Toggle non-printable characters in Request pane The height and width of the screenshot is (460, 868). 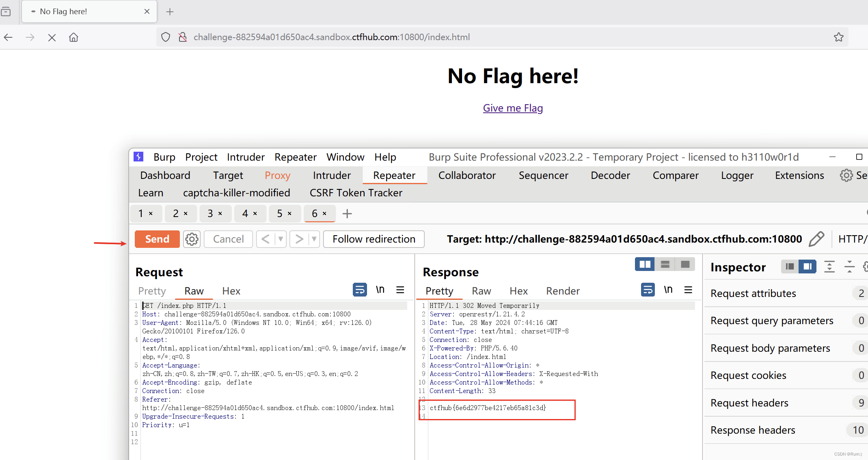coord(380,290)
